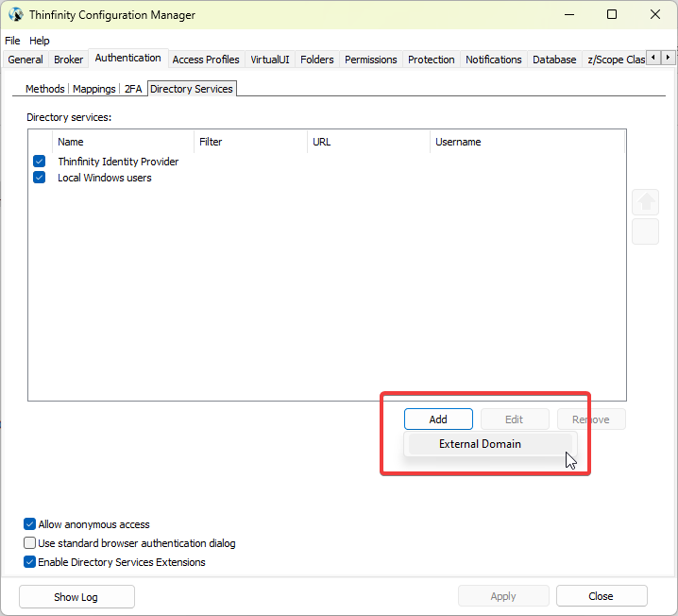Image resolution: width=678 pixels, height=616 pixels.
Task: Choose External Domain from the Add menu
Action: pyautogui.click(x=490, y=444)
